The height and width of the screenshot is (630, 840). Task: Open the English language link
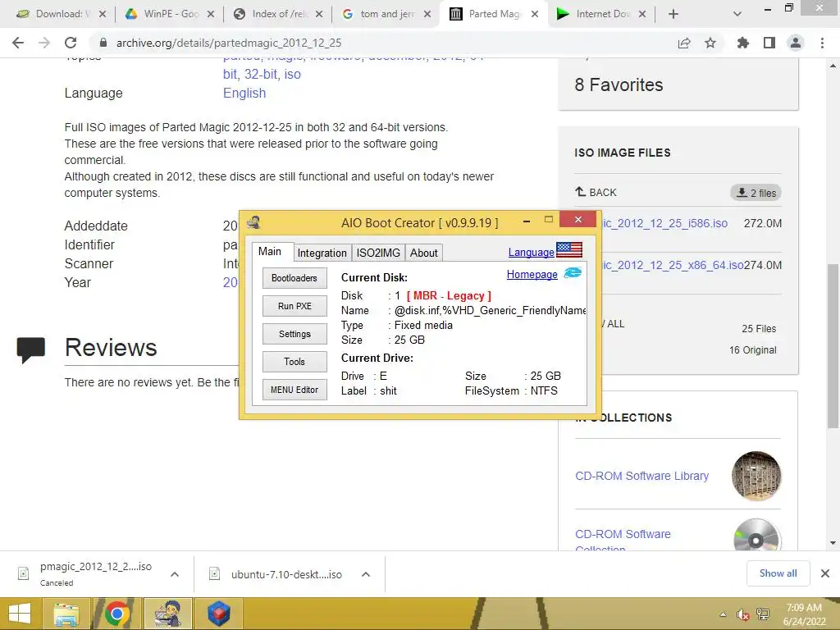click(244, 94)
